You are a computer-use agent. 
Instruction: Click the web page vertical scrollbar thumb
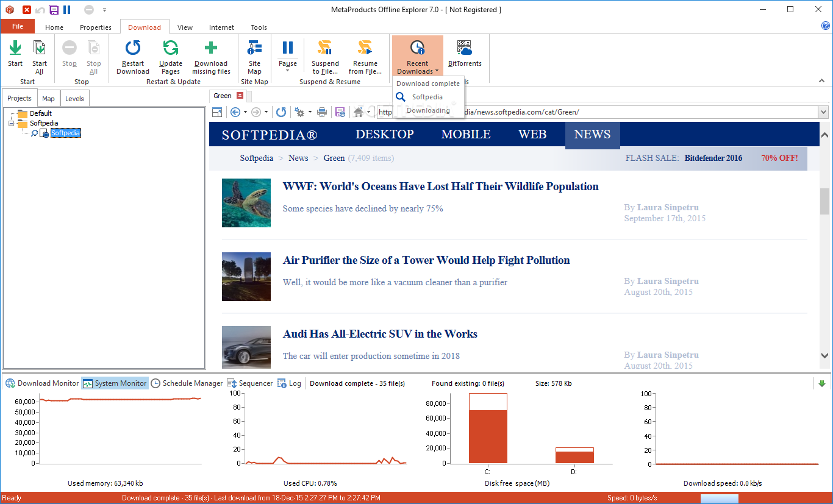824,201
